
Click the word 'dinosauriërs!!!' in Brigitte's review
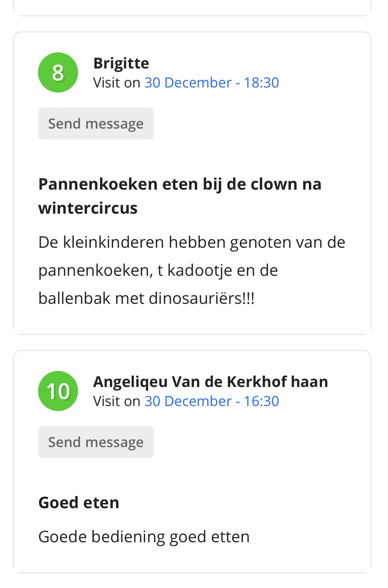tap(202, 298)
